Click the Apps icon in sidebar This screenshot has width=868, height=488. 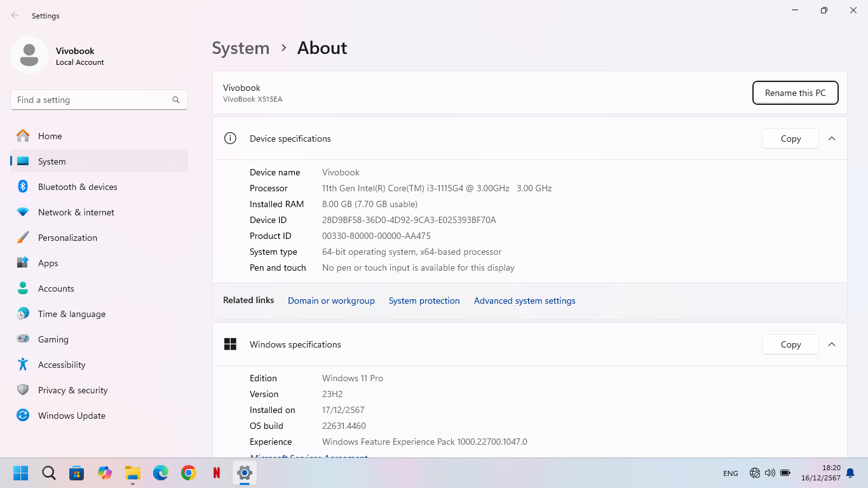coord(23,263)
